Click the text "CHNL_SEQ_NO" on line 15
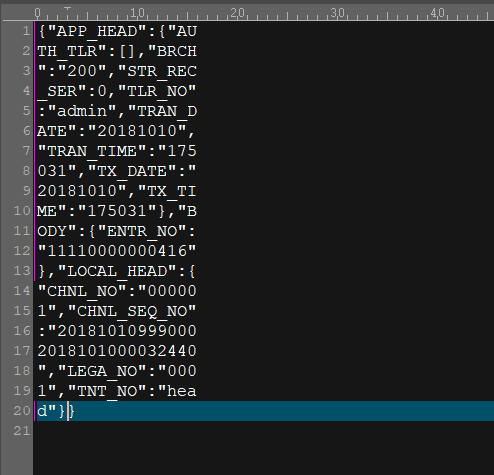This screenshot has width=494, height=475. pyautogui.click(x=132, y=312)
